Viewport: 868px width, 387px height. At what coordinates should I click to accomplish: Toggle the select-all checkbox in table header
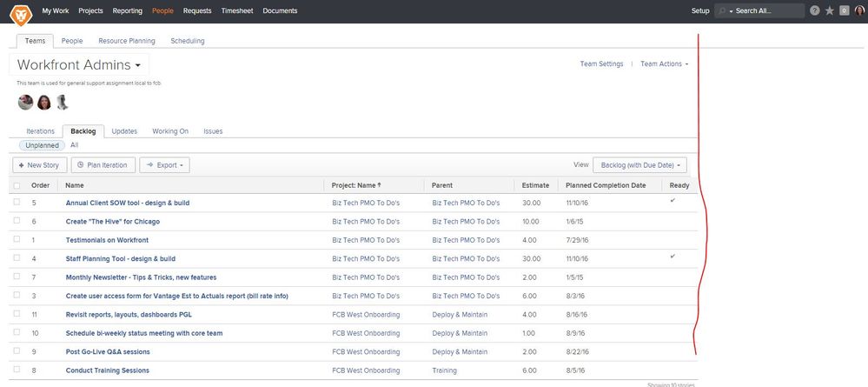[x=17, y=186]
